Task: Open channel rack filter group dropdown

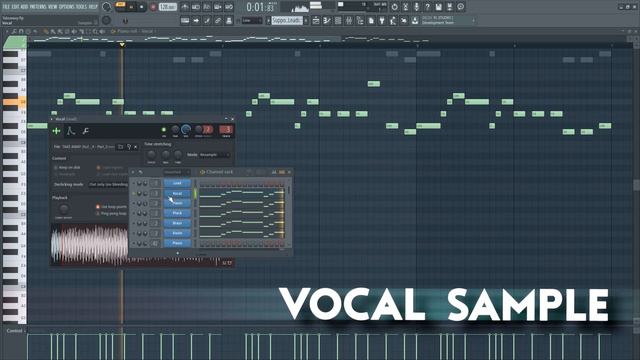Action: point(176,172)
